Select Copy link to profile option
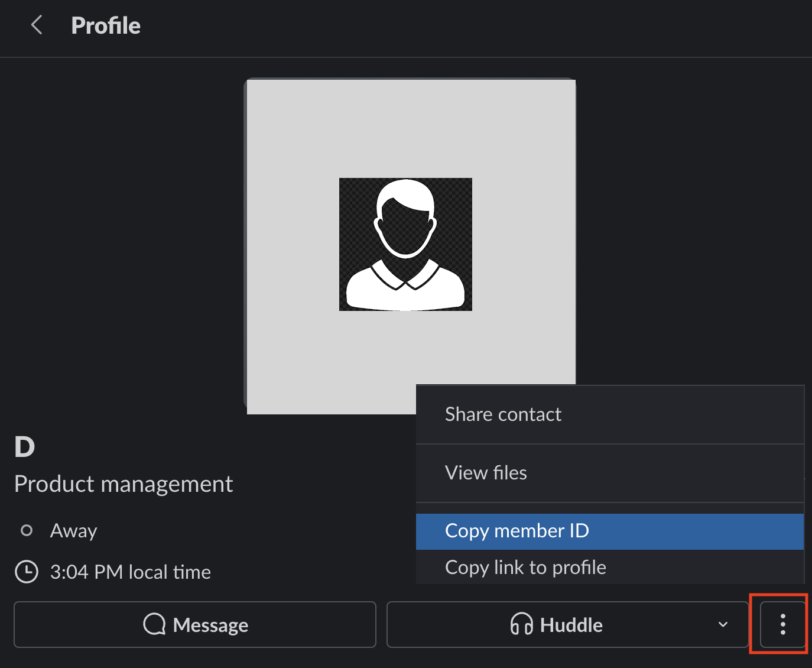The height and width of the screenshot is (668, 812). coord(525,567)
